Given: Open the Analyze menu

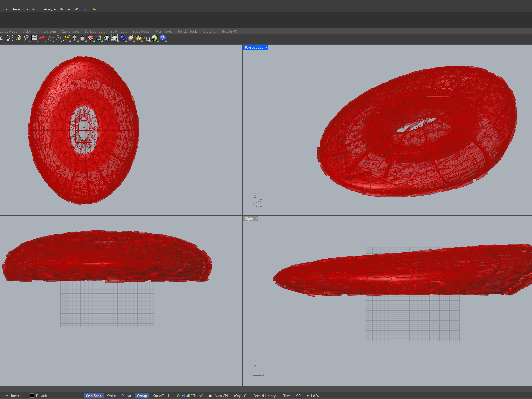Looking at the screenshot, I should click(x=49, y=9).
